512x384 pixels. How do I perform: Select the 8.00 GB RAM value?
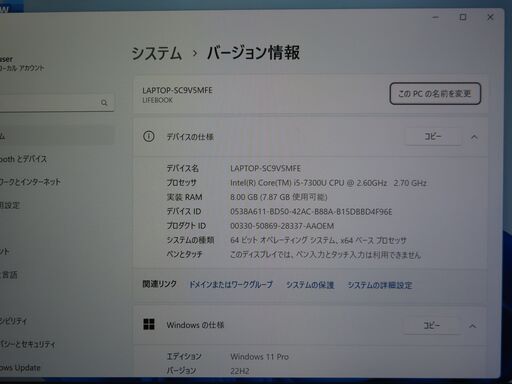[279, 197]
